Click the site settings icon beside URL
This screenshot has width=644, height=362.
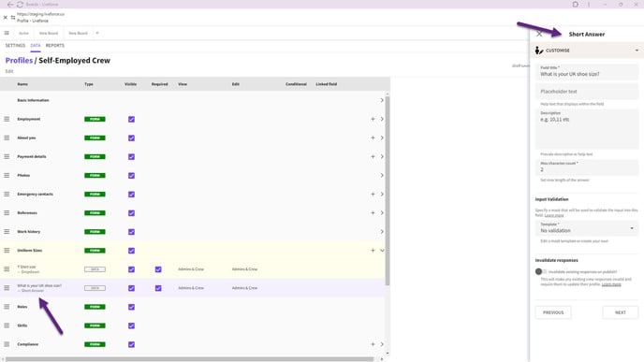[13, 17]
